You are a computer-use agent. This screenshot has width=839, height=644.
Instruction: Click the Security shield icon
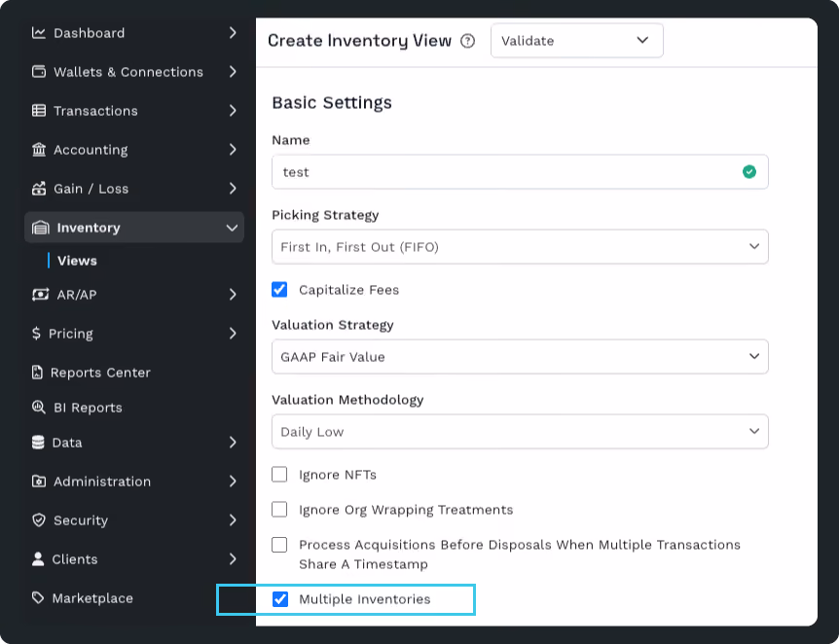tap(39, 519)
